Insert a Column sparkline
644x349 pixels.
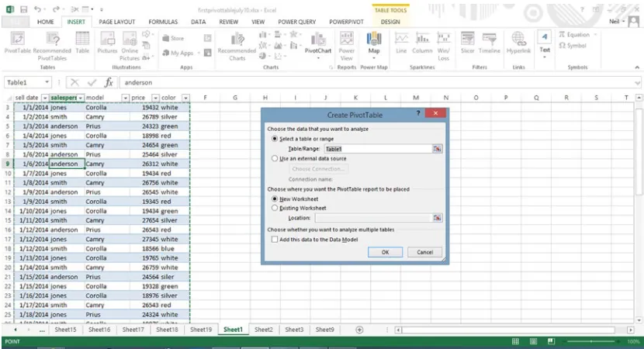click(422, 43)
